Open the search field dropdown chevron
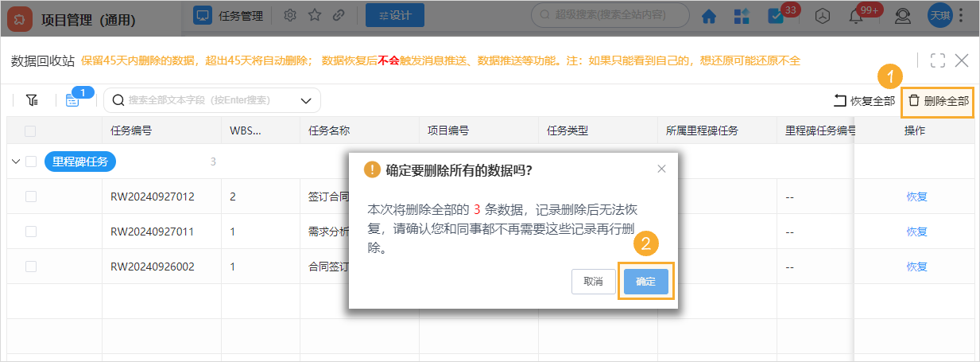The image size is (980, 362). pos(306,100)
